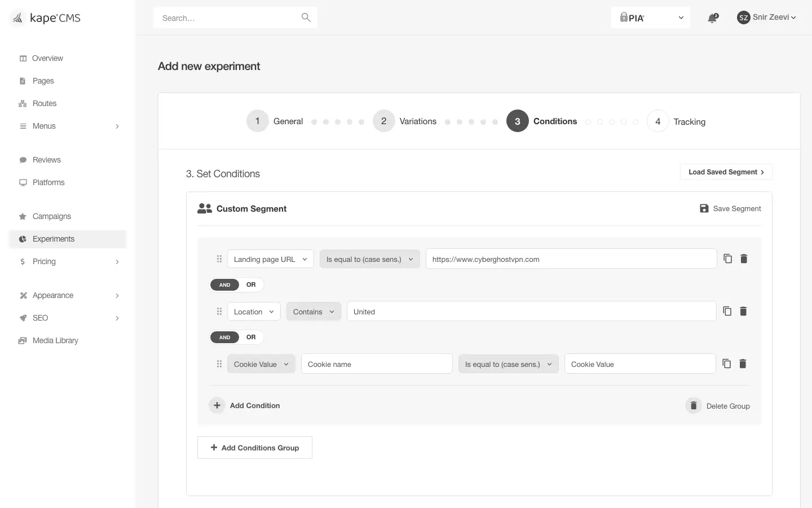The height and width of the screenshot is (508, 812).
Task: Delete the Cookie Value condition
Action: pyautogui.click(x=743, y=364)
